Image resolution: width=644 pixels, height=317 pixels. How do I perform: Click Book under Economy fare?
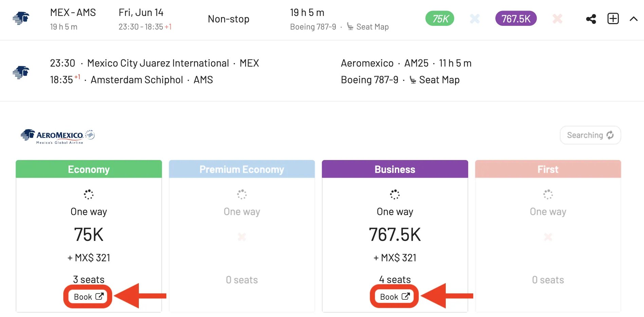(x=88, y=297)
